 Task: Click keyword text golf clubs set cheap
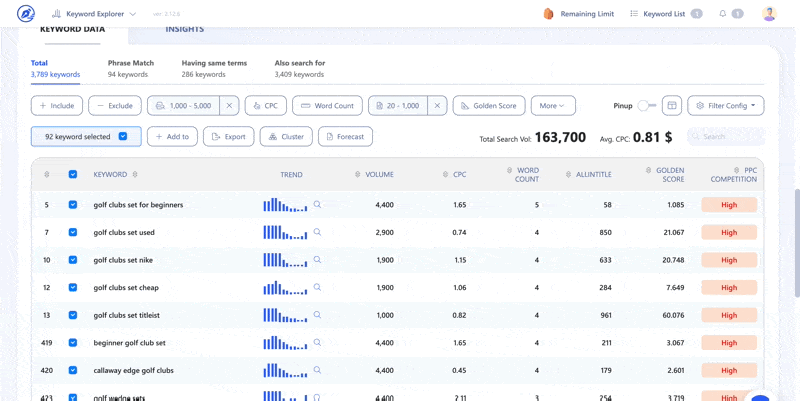coord(126,287)
